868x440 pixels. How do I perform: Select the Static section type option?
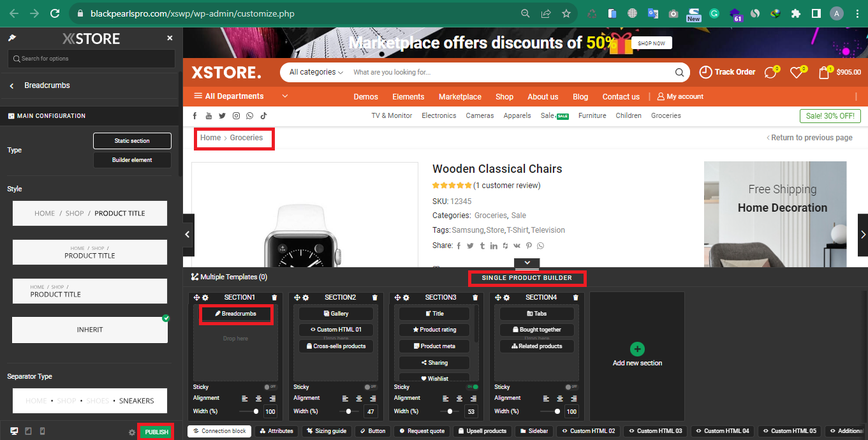(132, 140)
